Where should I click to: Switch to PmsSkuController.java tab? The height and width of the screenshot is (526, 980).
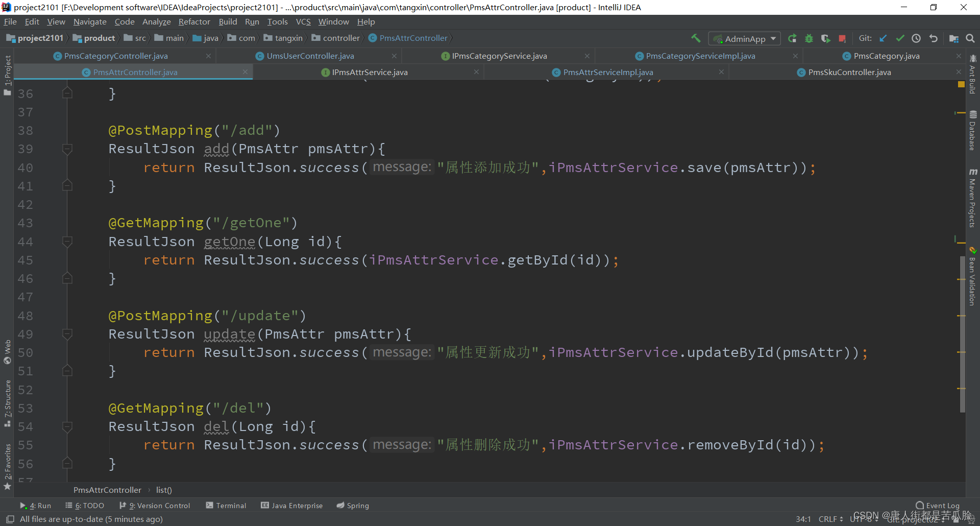(x=849, y=72)
